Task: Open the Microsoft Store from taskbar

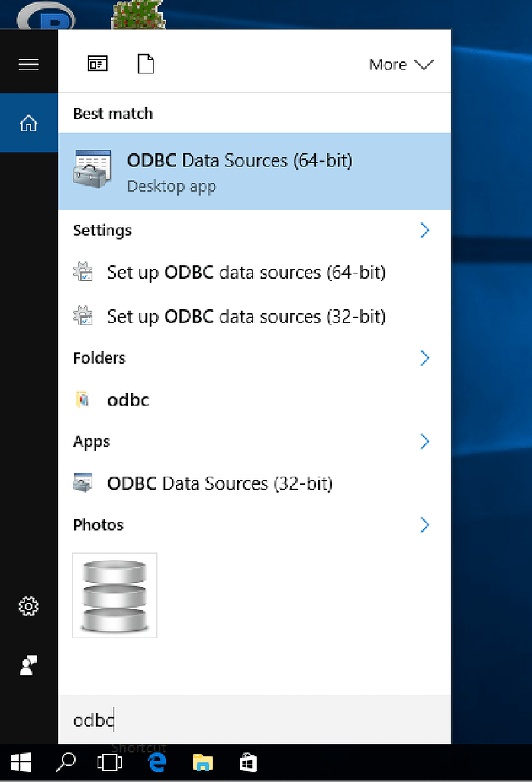Action: coord(248,762)
